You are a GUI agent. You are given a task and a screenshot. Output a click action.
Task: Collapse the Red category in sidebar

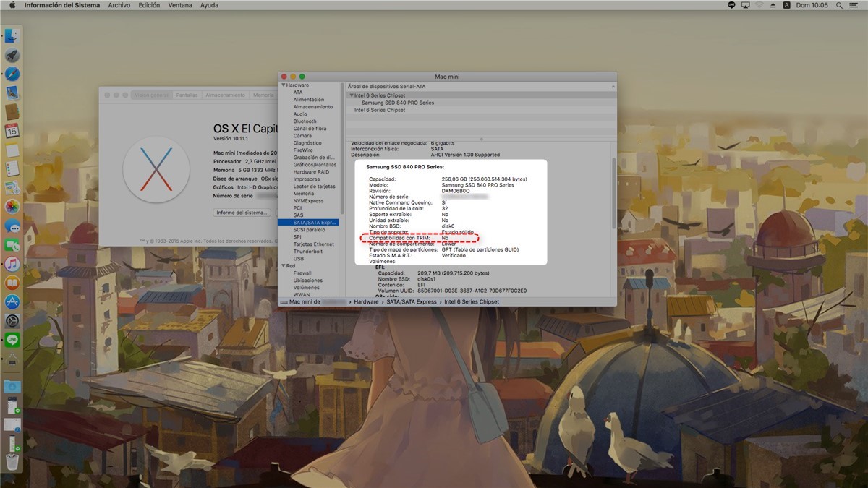tap(283, 266)
